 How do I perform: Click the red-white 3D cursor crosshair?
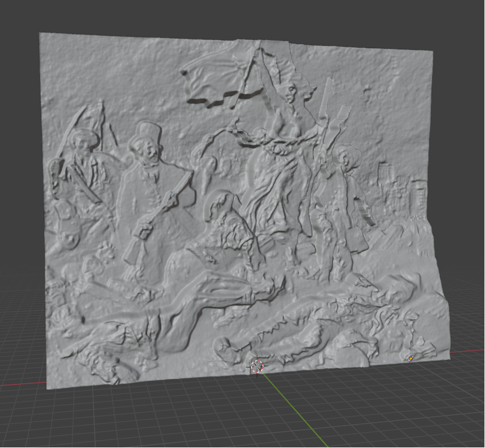(257, 366)
